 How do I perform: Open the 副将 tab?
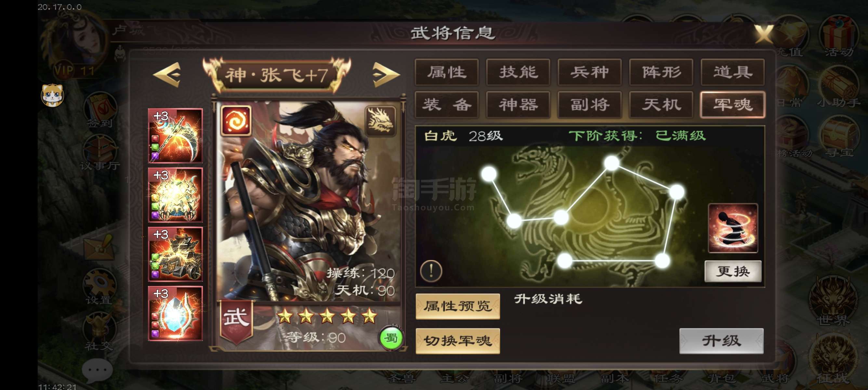(589, 104)
